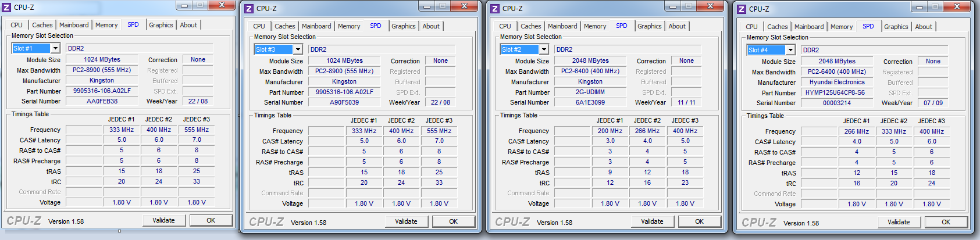Select Mainboard tab in Slot #2 window

pyautogui.click(x=562, y=26)
